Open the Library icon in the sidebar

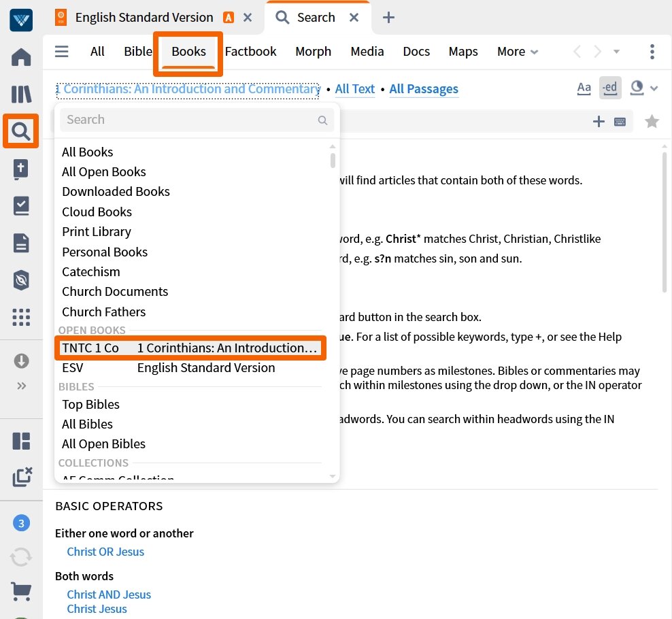(x=20, y=94)
